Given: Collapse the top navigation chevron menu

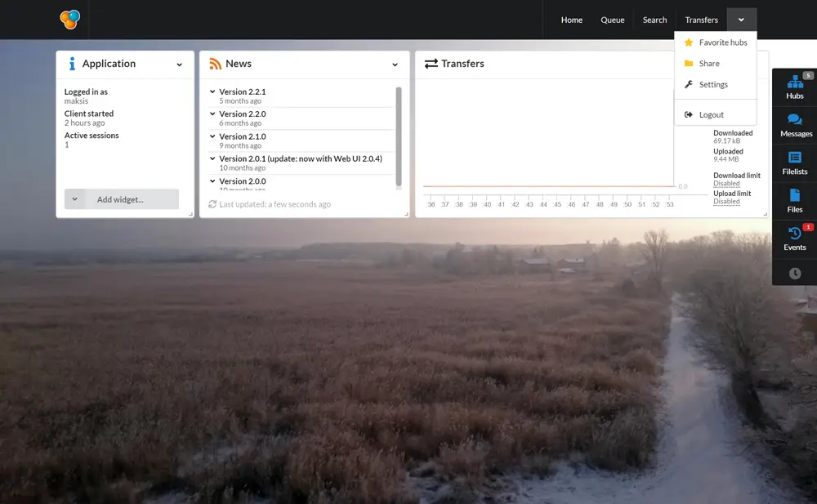Looking at the screenshot, I should pyautogui.click(x=741, y=20).
